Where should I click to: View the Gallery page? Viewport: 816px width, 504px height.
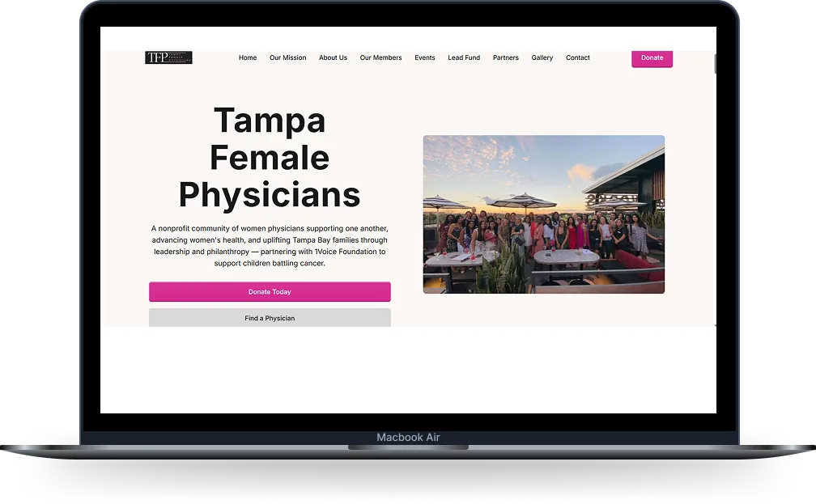pyautogui.click(x=542, y=57)
